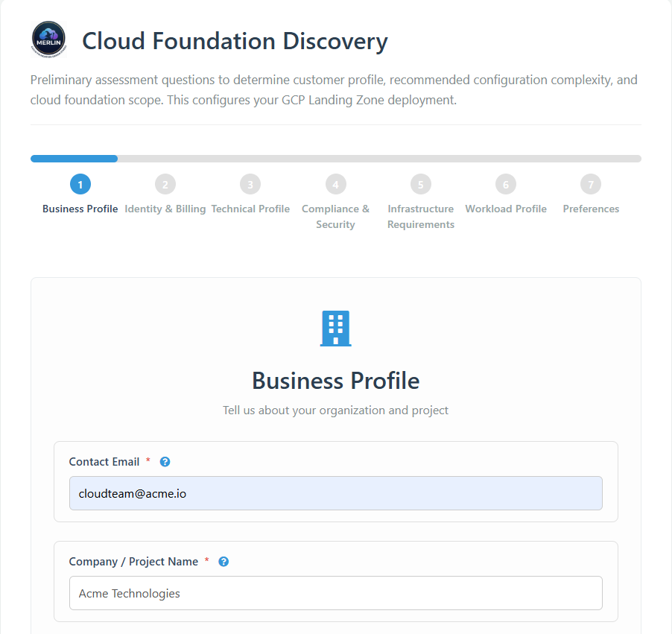This screenshot has height=634, width=672.
Task: Click the blue building icon above Business Profile
Action: 335,328
